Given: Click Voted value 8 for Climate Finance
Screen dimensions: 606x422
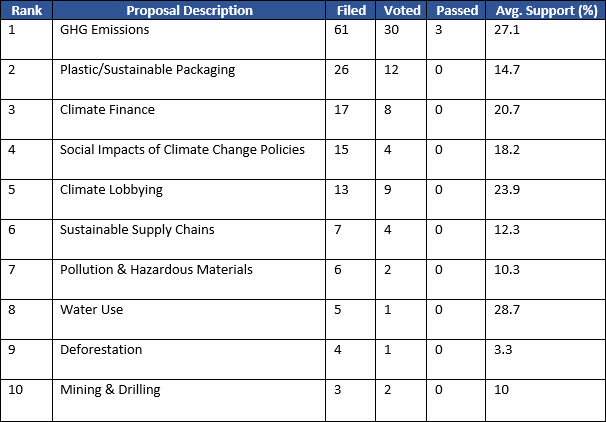Looking at the screenshot, I should (x=388, y=110).
